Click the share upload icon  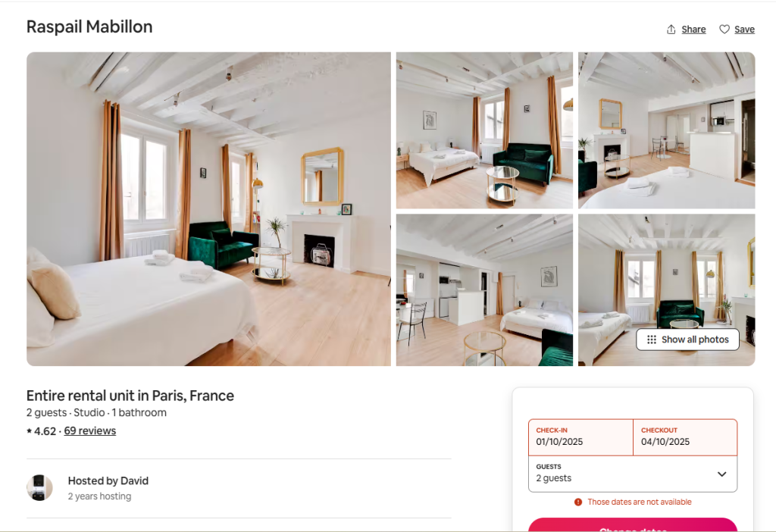pos(671,30)
